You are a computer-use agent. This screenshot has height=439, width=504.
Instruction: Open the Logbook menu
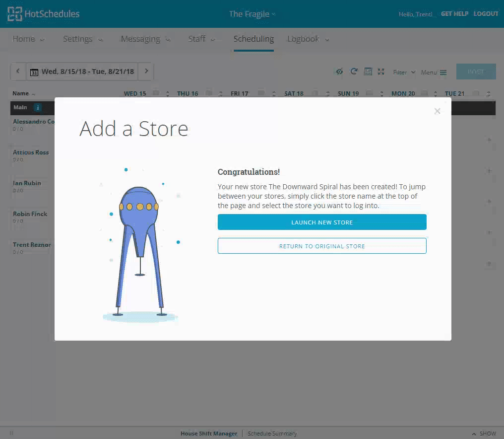pos(308,39)
